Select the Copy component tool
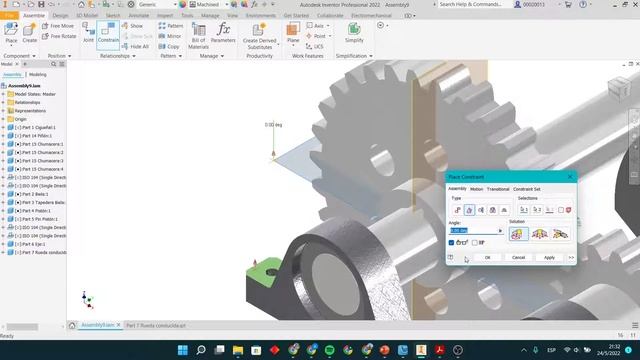640x360 pixels. pyautogui.click(x=169, y=47)
